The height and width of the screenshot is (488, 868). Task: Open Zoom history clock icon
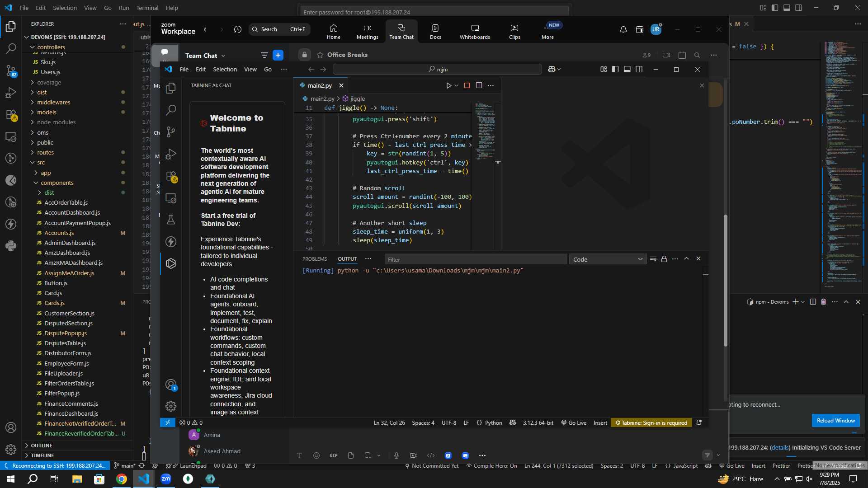coord(238,29)
